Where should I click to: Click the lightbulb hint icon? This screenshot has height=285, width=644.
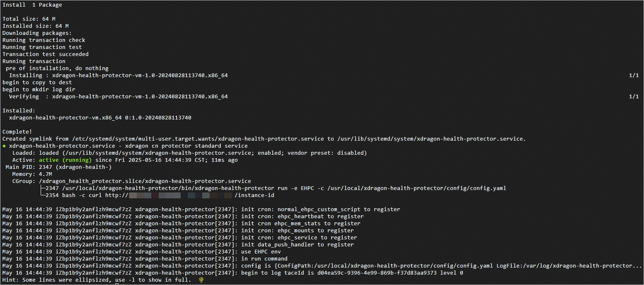point(201,280)
